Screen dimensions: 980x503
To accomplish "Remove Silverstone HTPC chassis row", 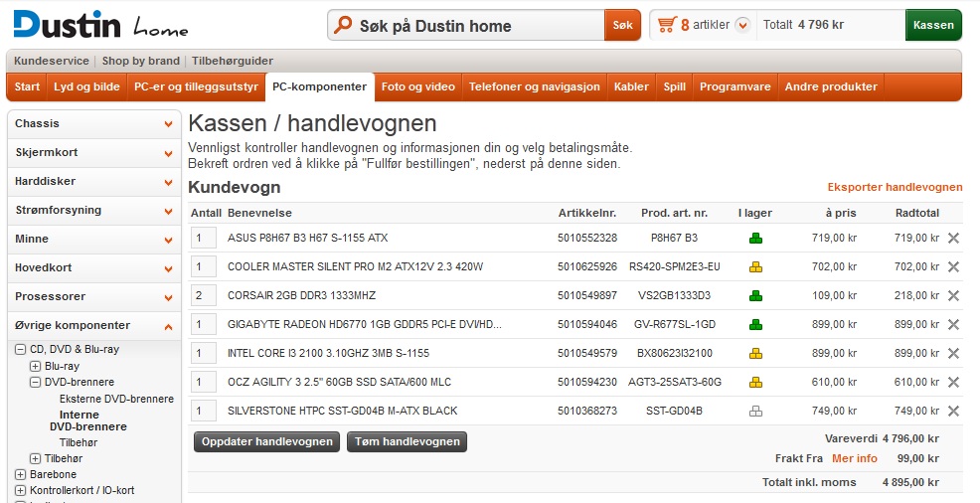I will coord(953,411).
